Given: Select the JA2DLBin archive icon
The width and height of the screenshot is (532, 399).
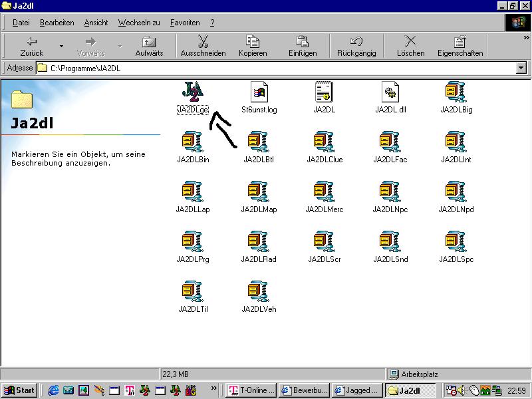Looking at the screenshot, I should pyautogui.click(x=193, y=142).
